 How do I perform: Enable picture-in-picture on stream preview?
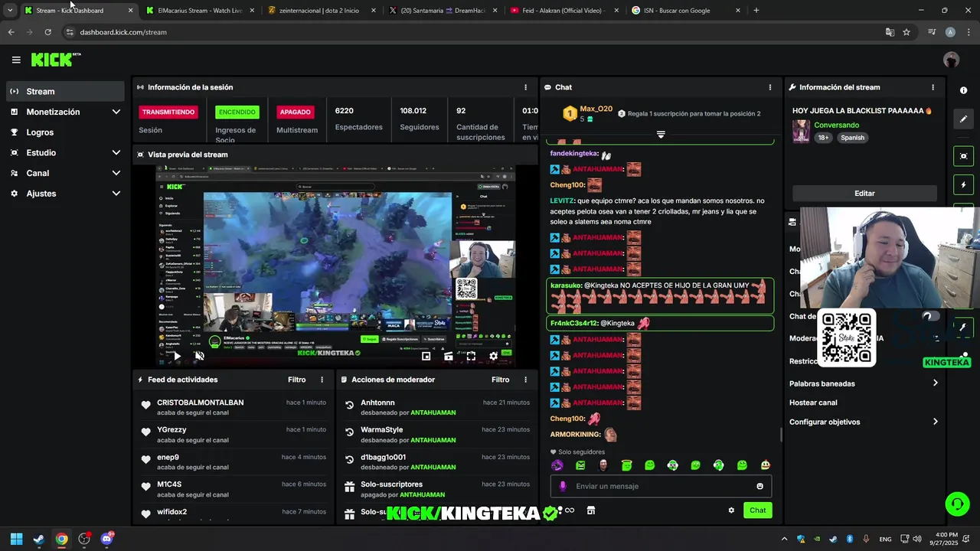[426, 356]
